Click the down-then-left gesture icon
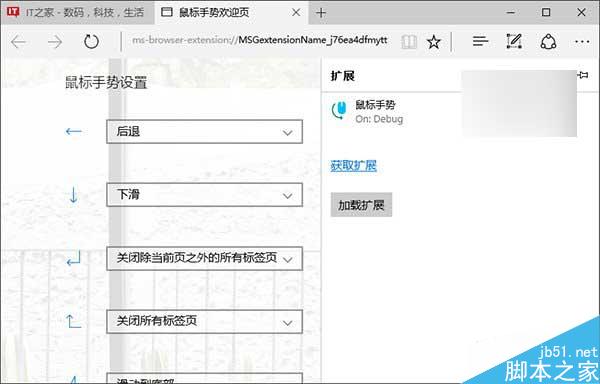Screen dimensions: 600x384 point(74,258)
